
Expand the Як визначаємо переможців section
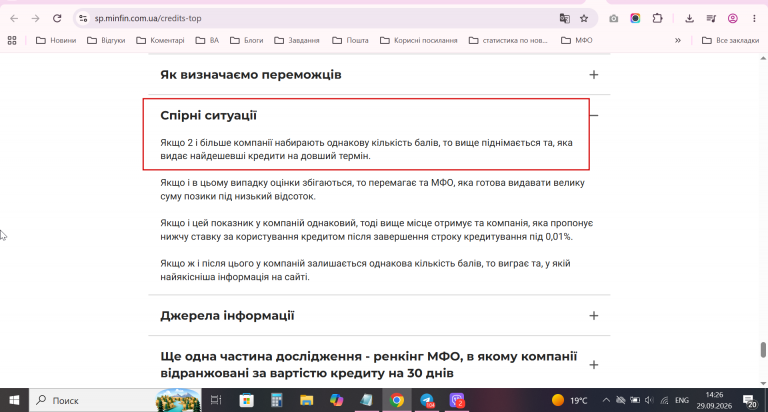[x=594, y=74]
